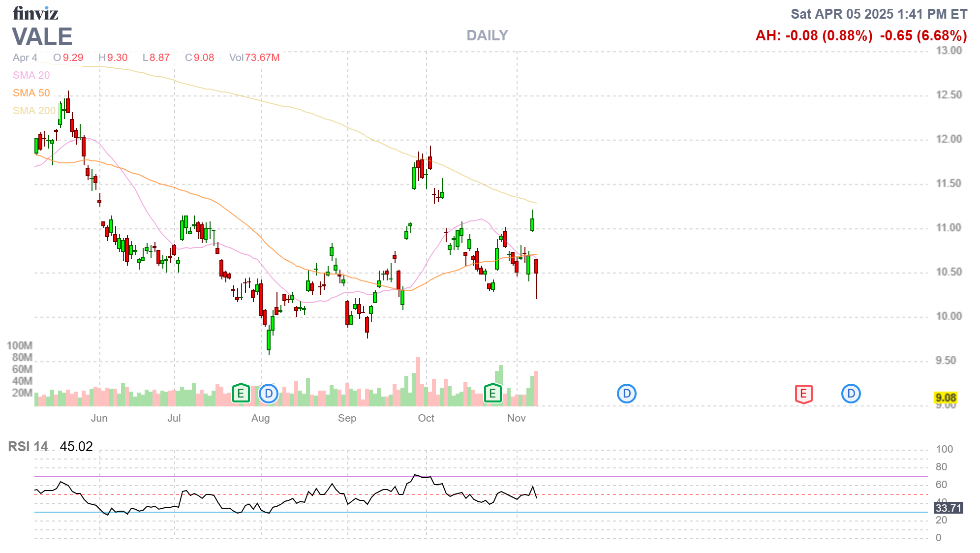The image size is (980, 553).
Task: Click the red upcoming earnings E marker
Action: coord(803,394)
